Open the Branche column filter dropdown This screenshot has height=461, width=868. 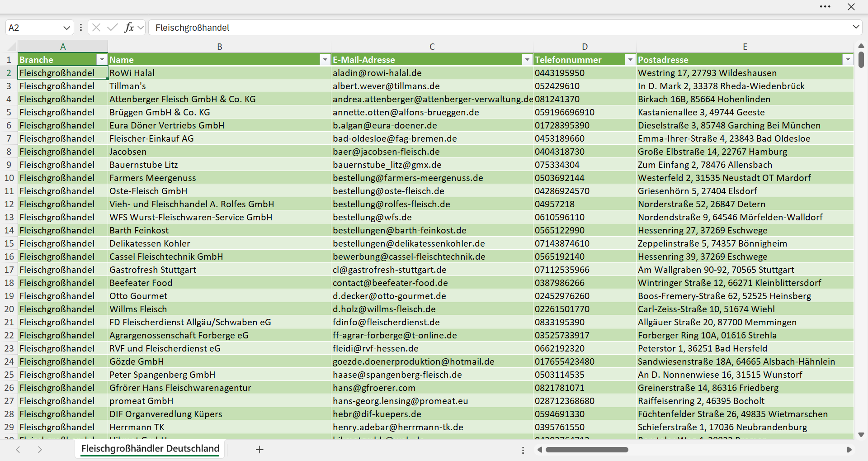[102, 60]
